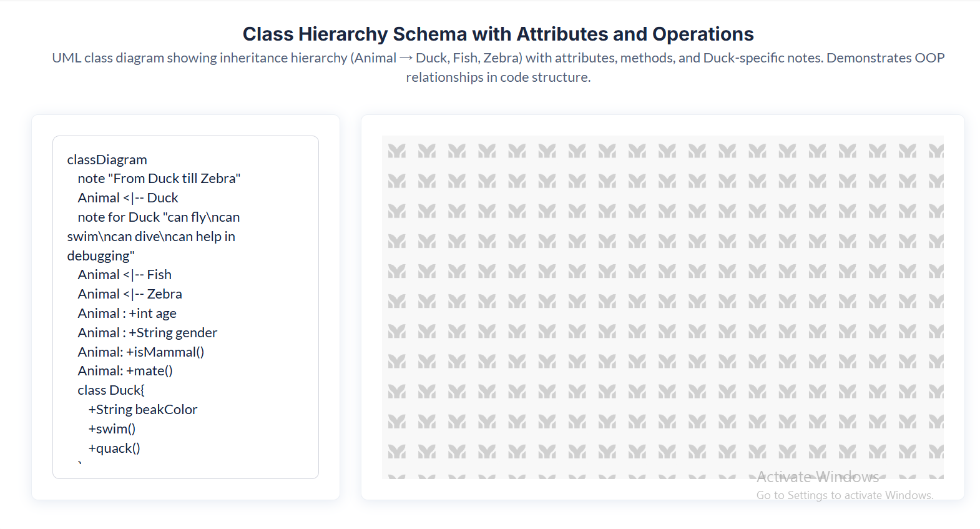Place cursor on 'class Duck{' line
The height and width of the screenshot is (529, 980).
pyautogui.click(x=111, y=390)
